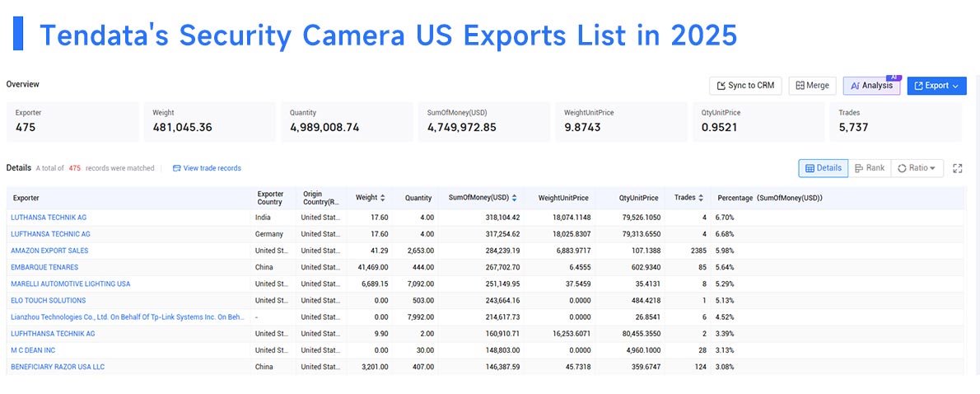The image size is (980, 394).
Task: Click the Germany exporter country cell
Action: point(268,234)
